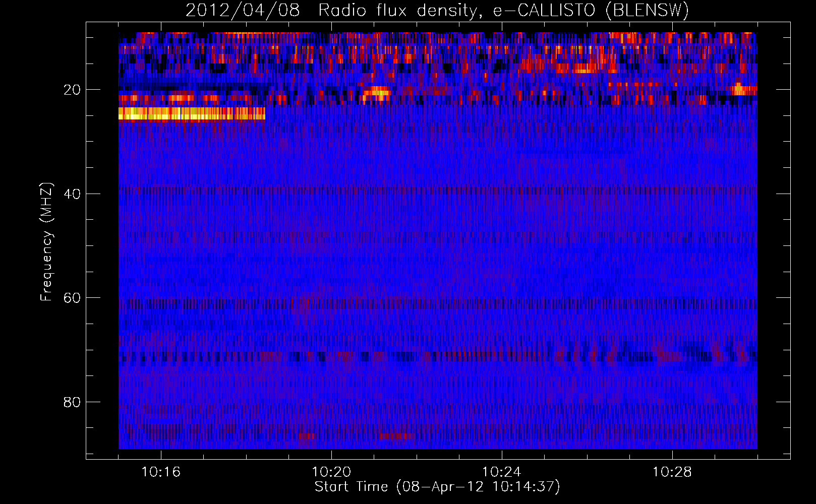Click the 10:28 time tick label
Screen dimensions: 816x504
click(672, 472)
